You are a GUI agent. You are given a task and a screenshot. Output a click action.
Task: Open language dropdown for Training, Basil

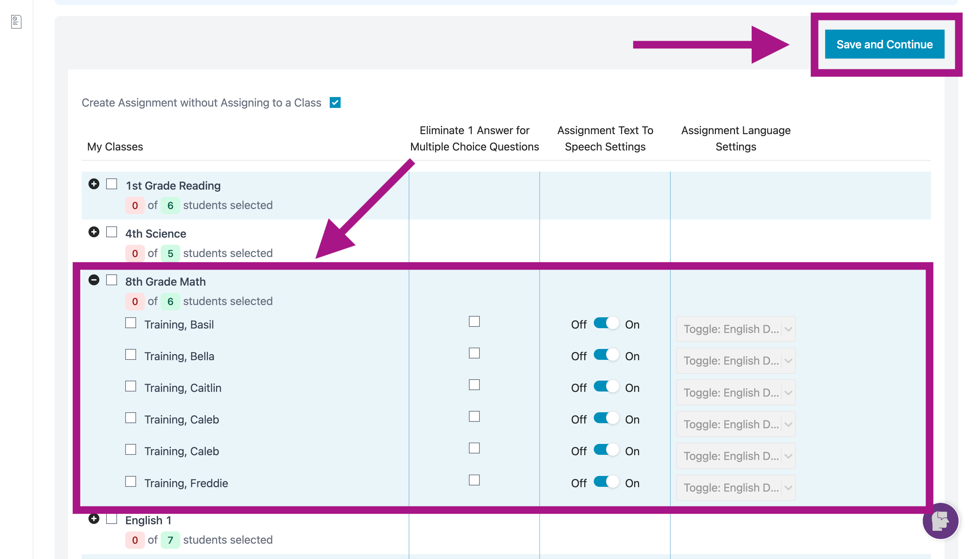click(x=736, y=329)
